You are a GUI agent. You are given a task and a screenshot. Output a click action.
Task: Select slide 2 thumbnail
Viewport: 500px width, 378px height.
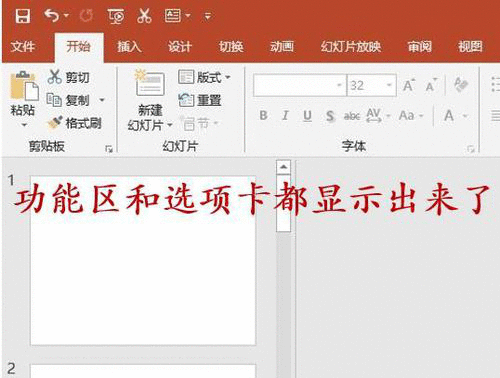click(x=143, y=371)
